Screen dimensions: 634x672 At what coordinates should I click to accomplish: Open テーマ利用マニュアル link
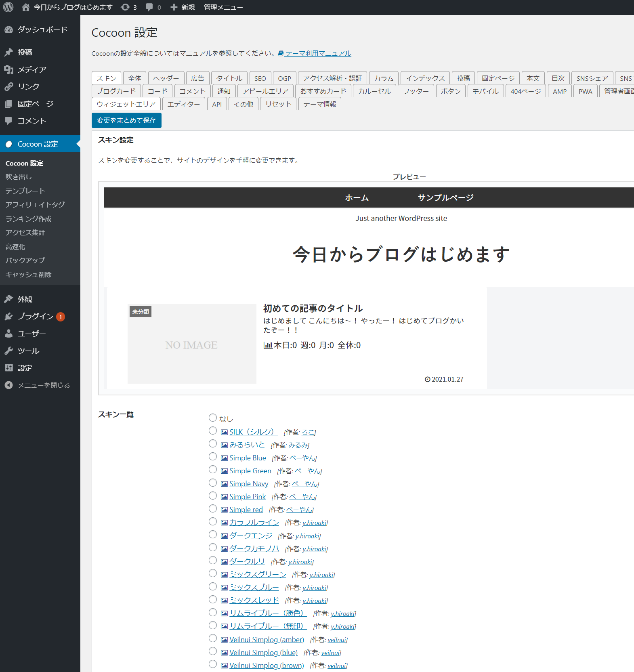coord(318,53)
